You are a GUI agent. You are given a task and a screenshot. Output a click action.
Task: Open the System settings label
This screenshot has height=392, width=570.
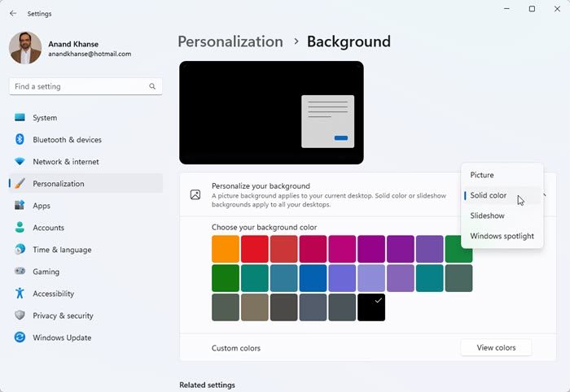coord(45,118)
